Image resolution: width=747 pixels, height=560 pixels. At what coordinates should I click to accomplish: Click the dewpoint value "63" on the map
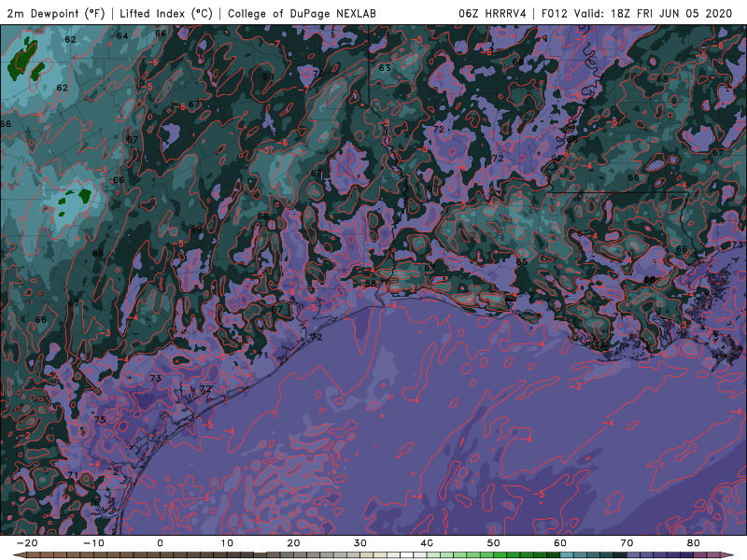[385, 67]
